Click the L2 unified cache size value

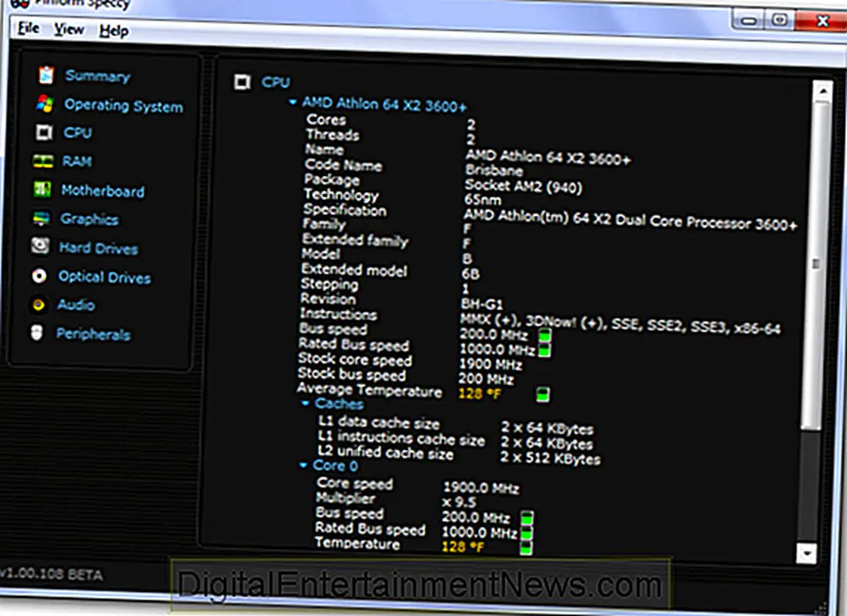click(550, 458)
